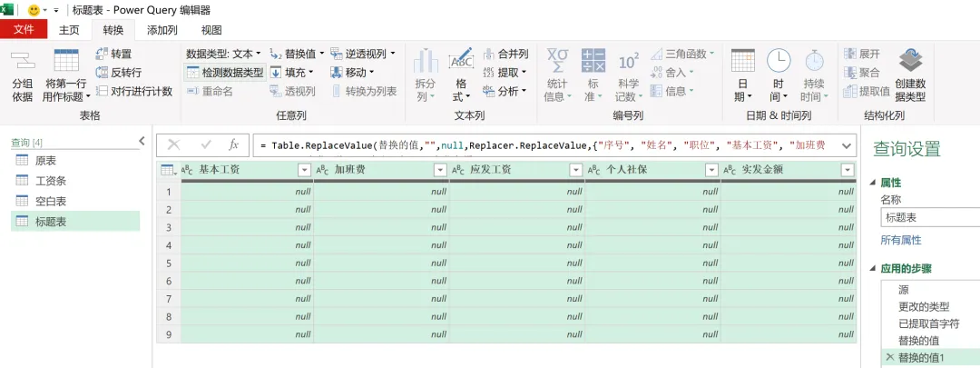This screenshot has height=368, width=980.
Task: Expand the formula bar chevron
Action: (847, 145)
